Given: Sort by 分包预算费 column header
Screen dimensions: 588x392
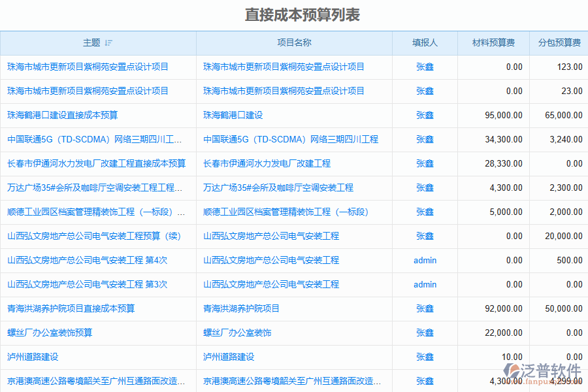Looking at the screenshot, I should tap(559, 43).
